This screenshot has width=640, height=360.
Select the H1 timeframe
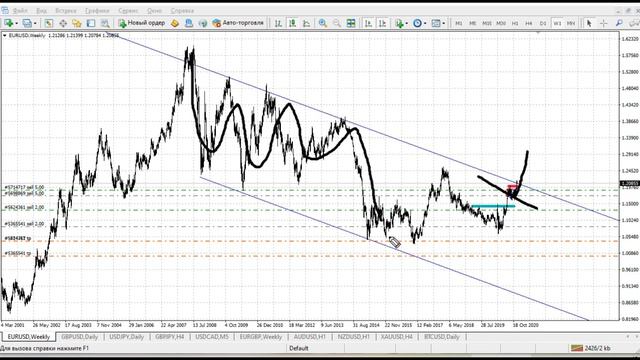pos(515,23)
